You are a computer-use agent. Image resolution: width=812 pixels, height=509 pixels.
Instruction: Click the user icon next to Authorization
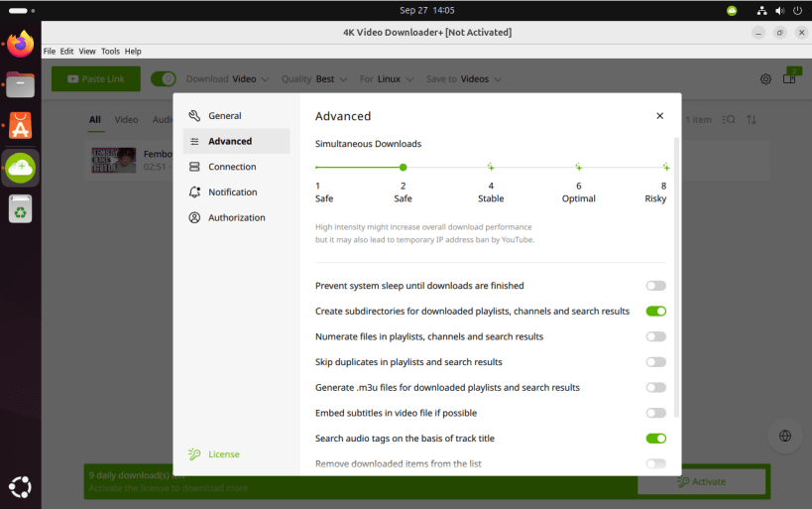tap(194, 217)
